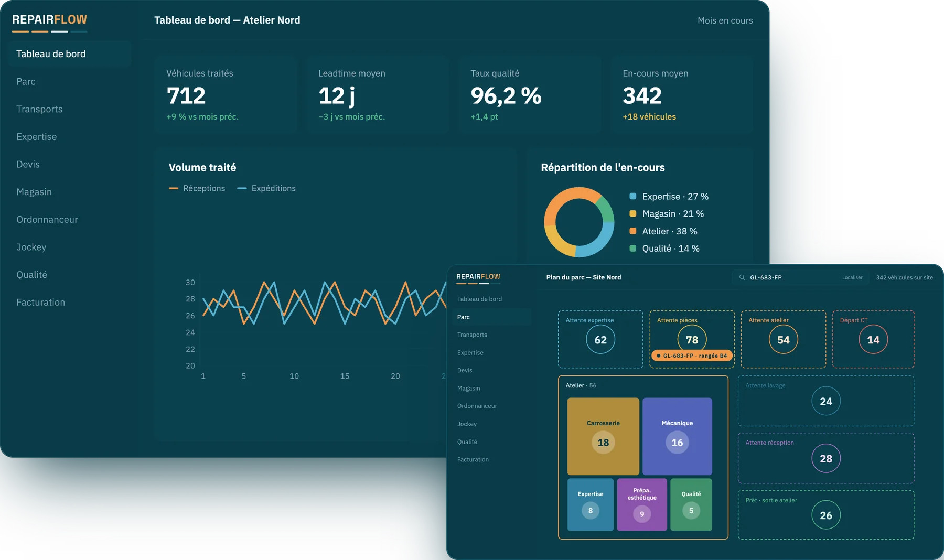
Task: Click the GL-683-FP · rangée B4 badge
Action: tap(692, 356)
